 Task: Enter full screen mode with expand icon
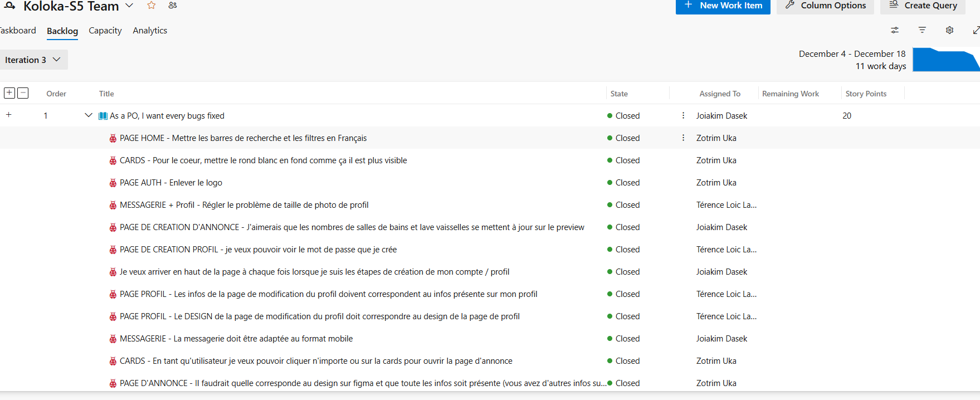976,30
